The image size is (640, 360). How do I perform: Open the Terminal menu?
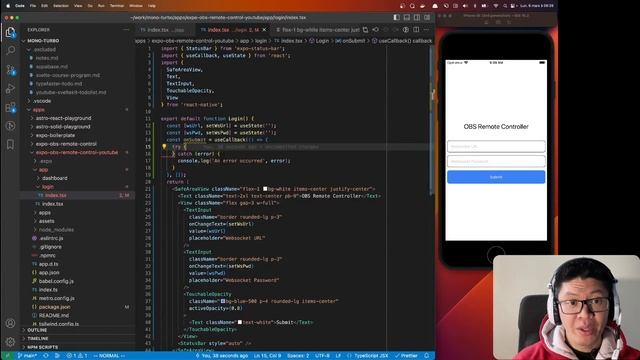pyautogui.click(x=117, y=6)
